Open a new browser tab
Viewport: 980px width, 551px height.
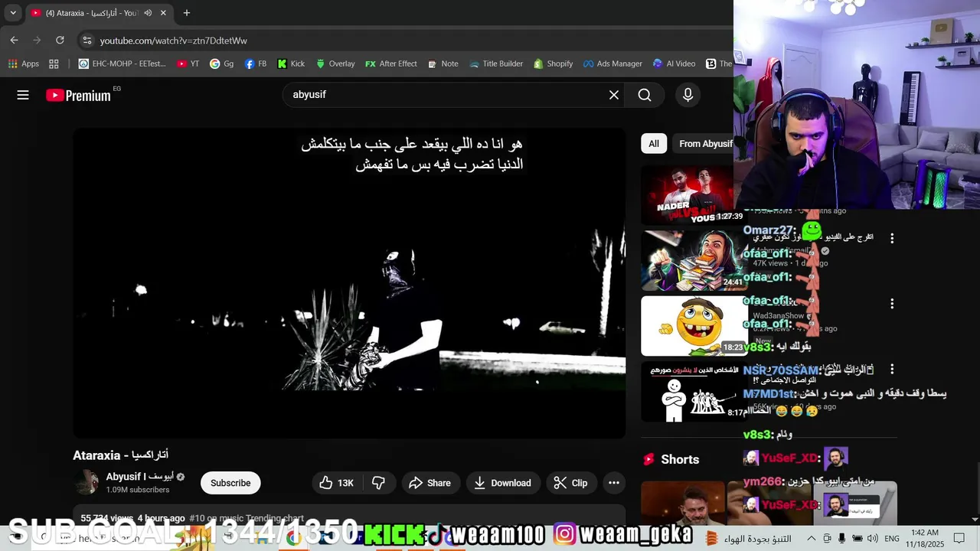pos(186,13)
